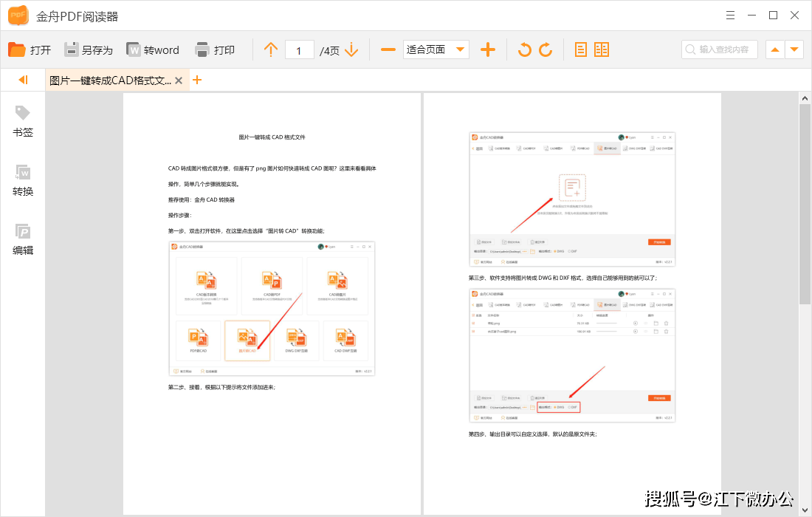Rotate the page clockwise
This screenshot has height=517, width=812.
point(546,49)
